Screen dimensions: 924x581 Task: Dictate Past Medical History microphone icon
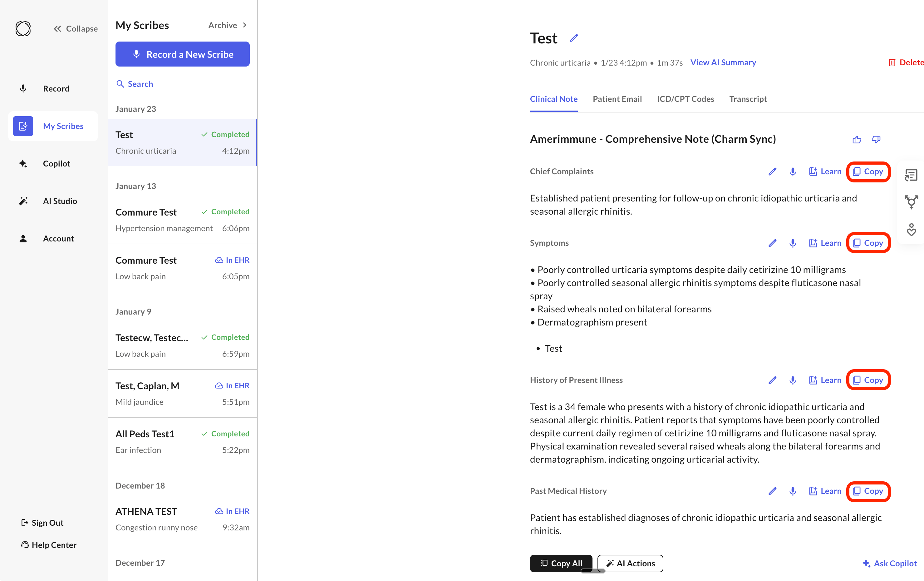tap(793, 491)
